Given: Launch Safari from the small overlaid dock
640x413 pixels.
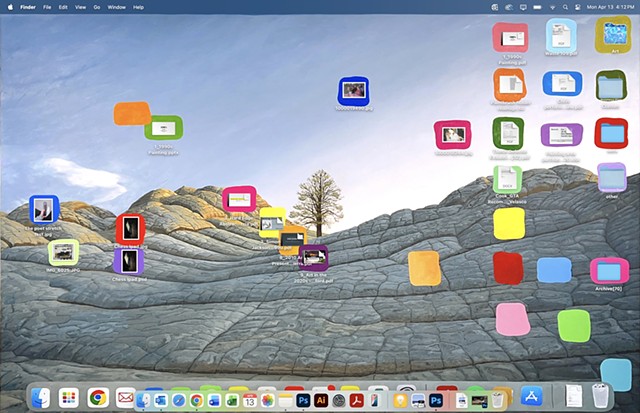Looking at the screenshot, I should [x=179, y=401].
